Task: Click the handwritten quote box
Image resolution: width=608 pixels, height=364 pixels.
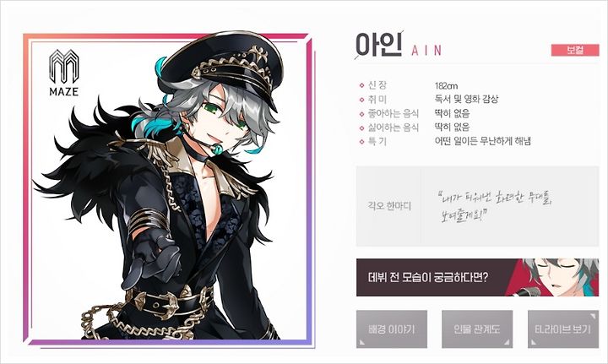Action: point(509,206)
